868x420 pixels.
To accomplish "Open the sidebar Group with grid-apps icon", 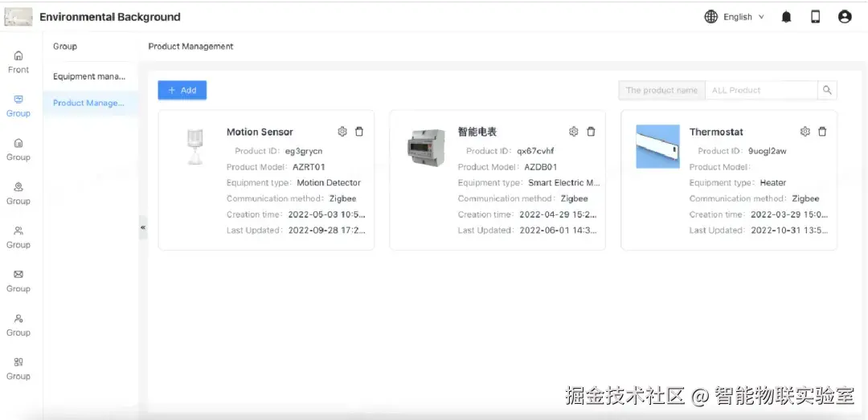I will [18, 369].
